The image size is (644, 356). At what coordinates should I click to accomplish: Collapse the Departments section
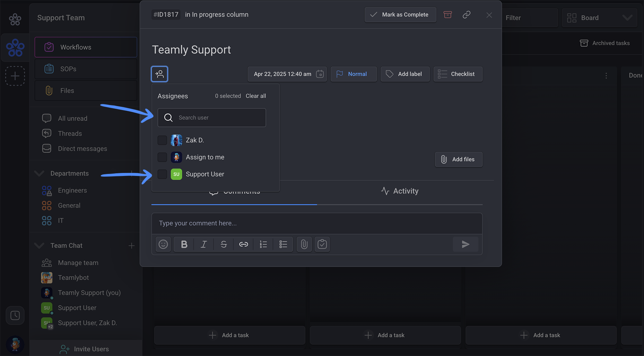[x=39, y=173]
